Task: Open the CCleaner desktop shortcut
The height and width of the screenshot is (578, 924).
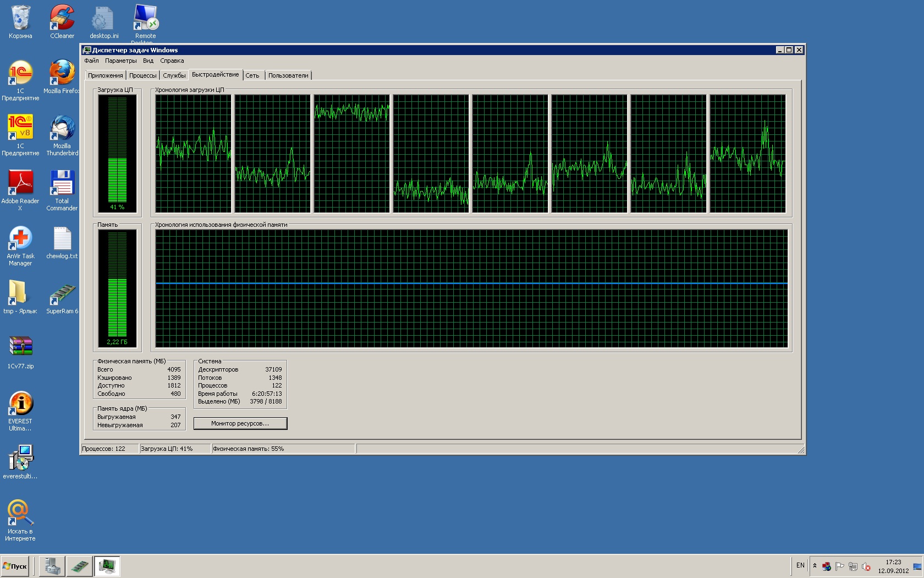Action: coord(62,19)
